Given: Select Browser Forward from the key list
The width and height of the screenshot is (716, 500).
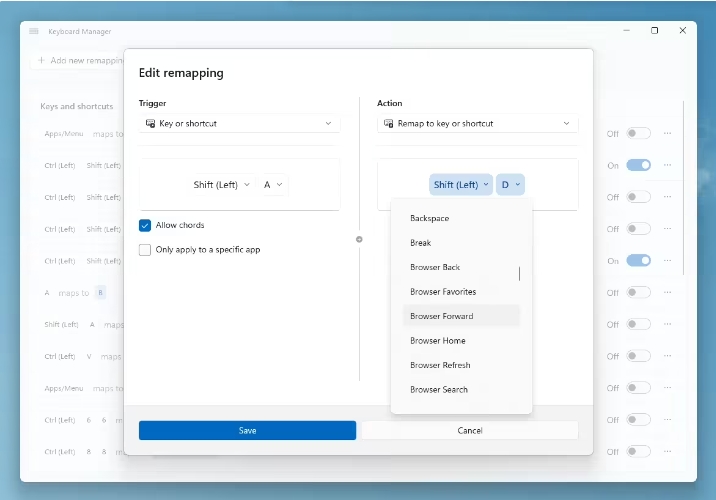Looking at the screenshot, I should click(442, 316).
